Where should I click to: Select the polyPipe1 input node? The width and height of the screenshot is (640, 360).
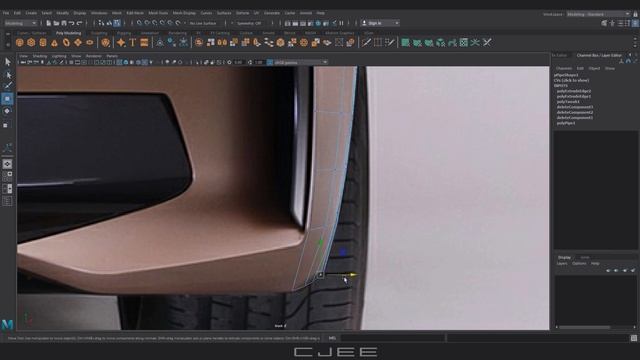[566, 123]
